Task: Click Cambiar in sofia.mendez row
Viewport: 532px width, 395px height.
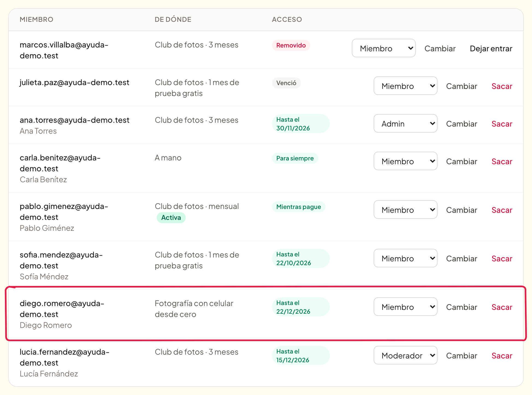Action: tap(462, 259)
